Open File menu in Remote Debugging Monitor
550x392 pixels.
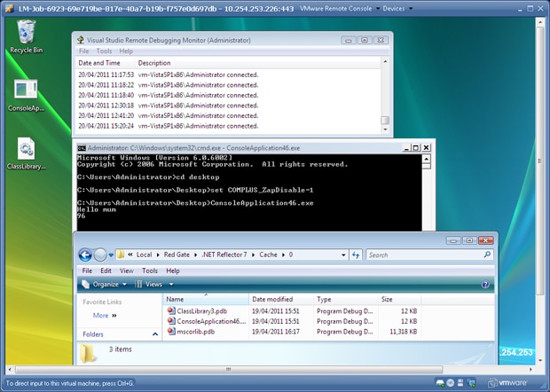(84, 51)
